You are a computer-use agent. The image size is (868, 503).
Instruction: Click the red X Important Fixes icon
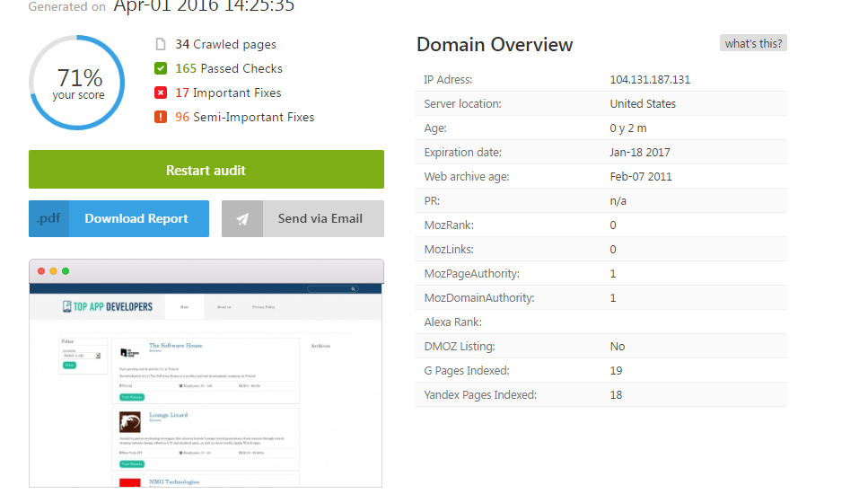click(161, 93)
